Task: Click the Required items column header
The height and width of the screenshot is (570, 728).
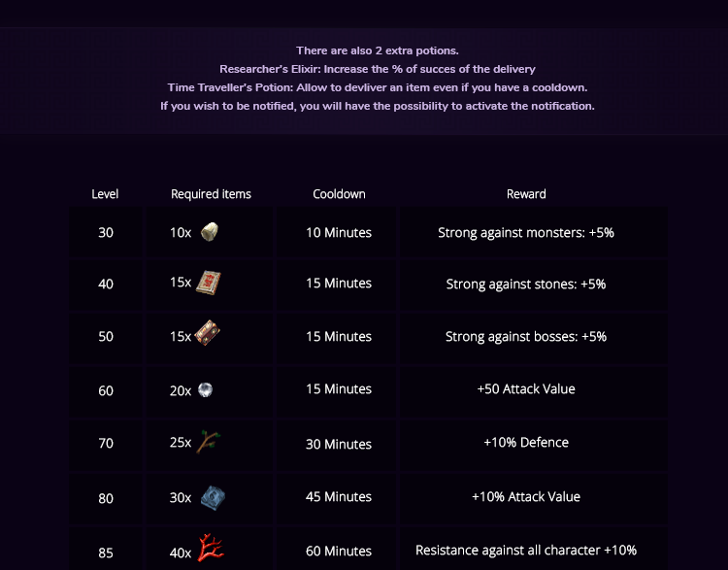Action: pos(211,194)
